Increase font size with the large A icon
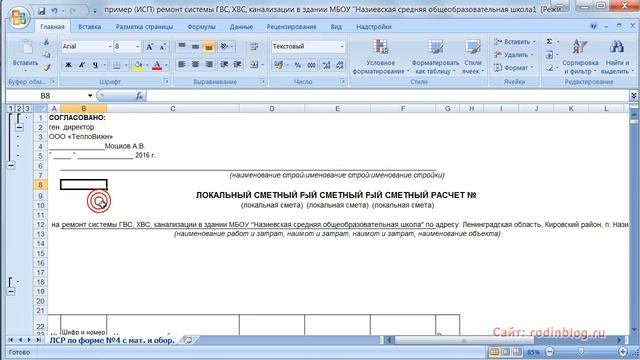This screenshot has width=640, height=360. (x=149, y=47)
